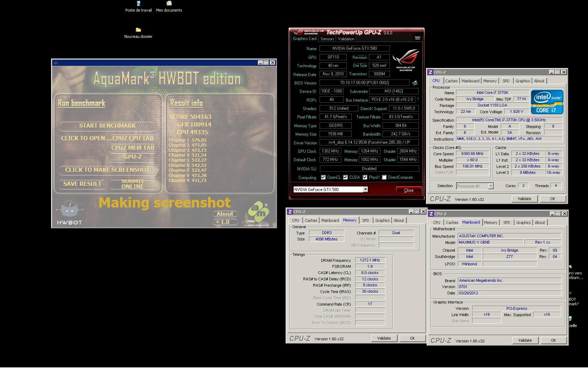Click Multiplier value x 60.0

point(472,160)
